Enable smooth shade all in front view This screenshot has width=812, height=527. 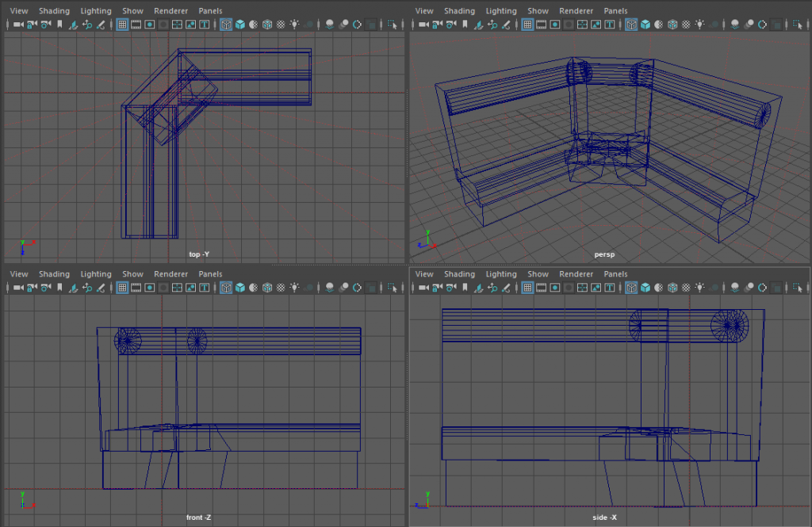coord(239,288)
